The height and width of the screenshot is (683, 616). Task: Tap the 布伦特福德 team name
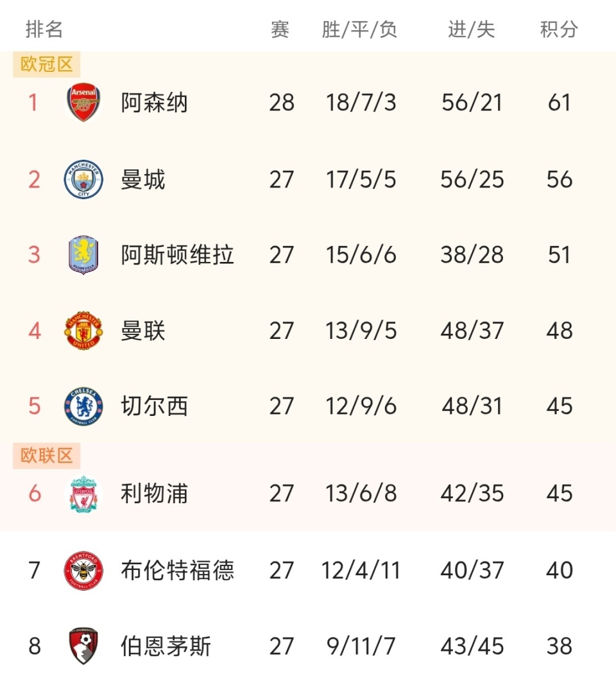click(177, 570)
